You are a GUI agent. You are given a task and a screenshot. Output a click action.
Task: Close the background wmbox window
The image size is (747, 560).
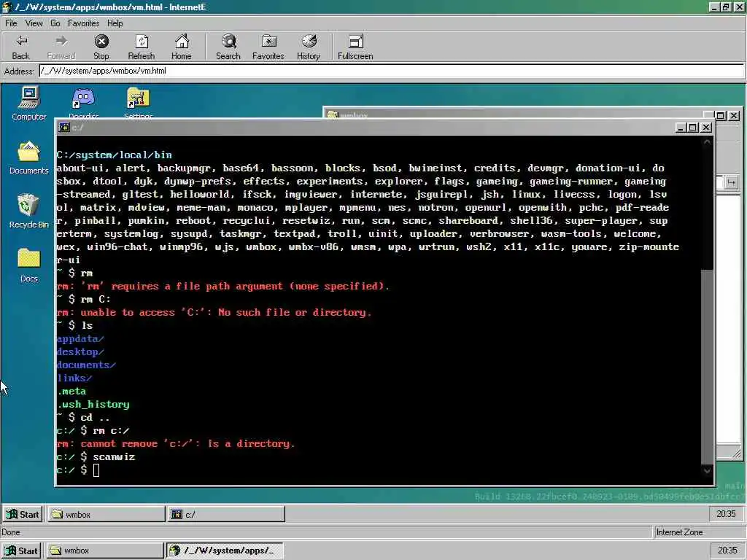coord(734,116)
